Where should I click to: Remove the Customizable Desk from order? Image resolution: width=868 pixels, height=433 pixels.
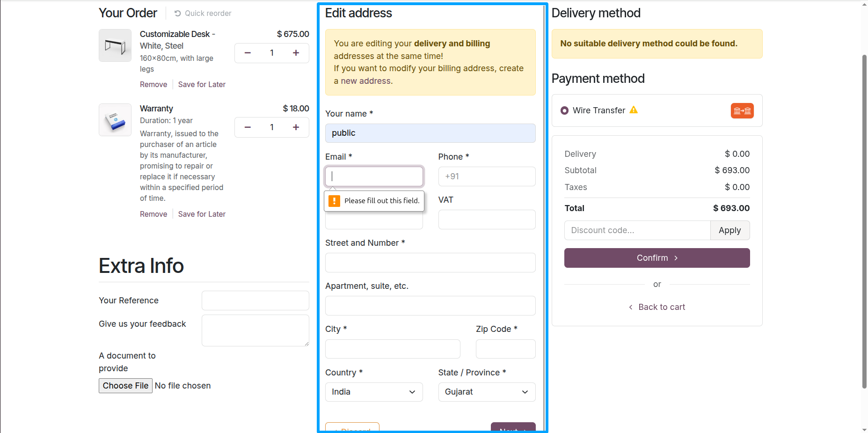[153, 84]
